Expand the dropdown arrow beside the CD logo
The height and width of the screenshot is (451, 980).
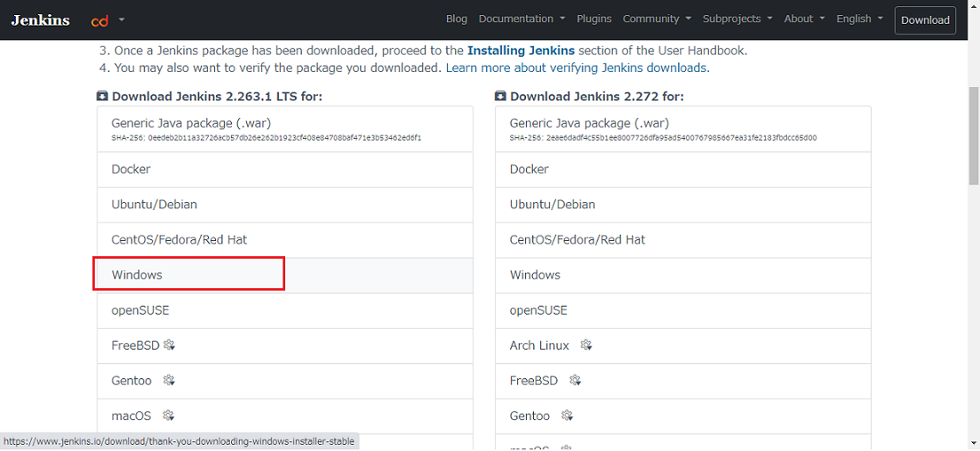121,19
